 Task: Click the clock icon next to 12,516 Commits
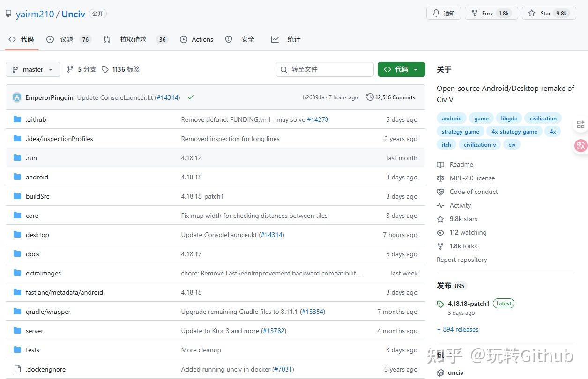coord(370,97)
